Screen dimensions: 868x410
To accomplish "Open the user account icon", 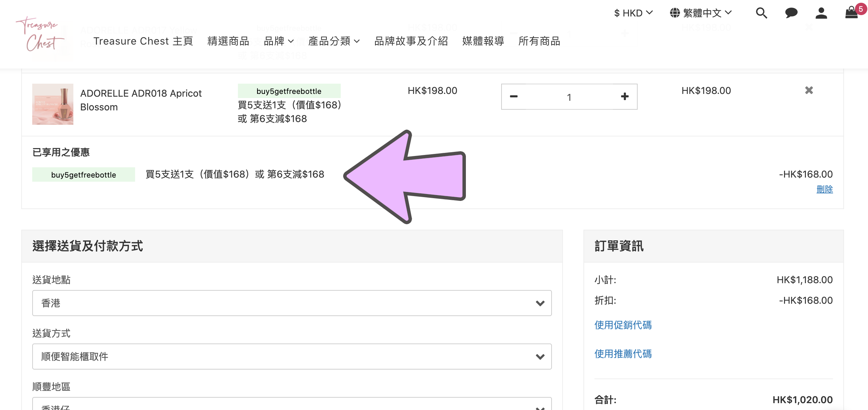I will pos(821,13).
